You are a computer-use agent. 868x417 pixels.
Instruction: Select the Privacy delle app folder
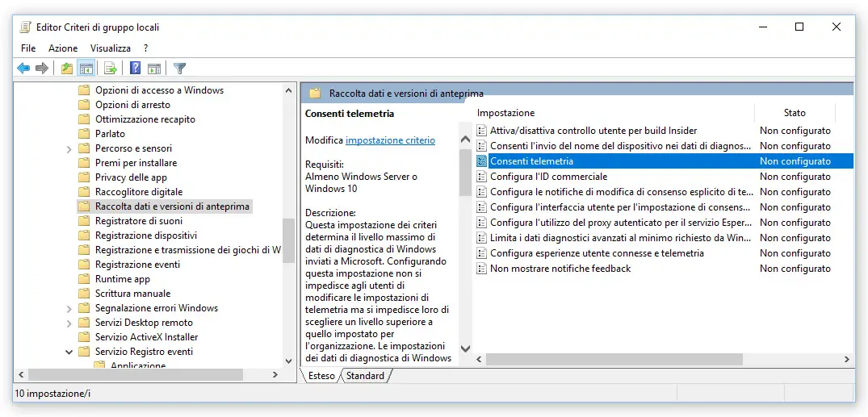coord(131,177)
